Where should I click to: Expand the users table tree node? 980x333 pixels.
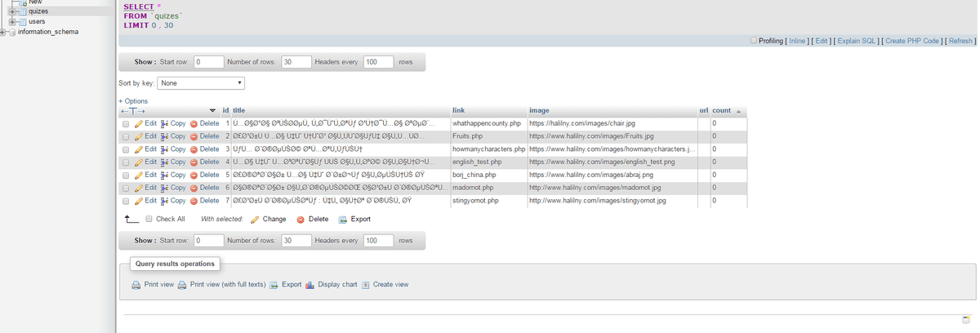pyautogui.click(x=14, y=21)
